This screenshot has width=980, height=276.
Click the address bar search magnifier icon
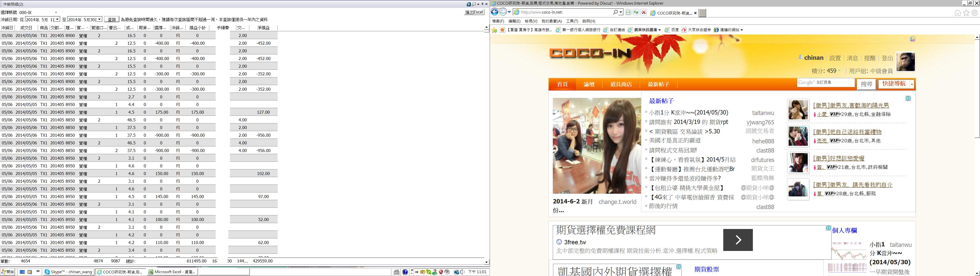pyautogui.click(x=615, y=12)
